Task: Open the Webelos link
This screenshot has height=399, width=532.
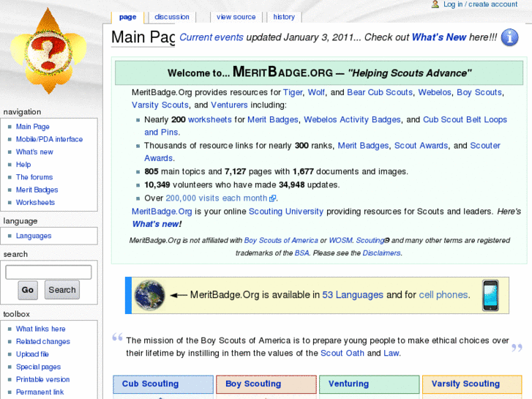Action: click(435, 92)
